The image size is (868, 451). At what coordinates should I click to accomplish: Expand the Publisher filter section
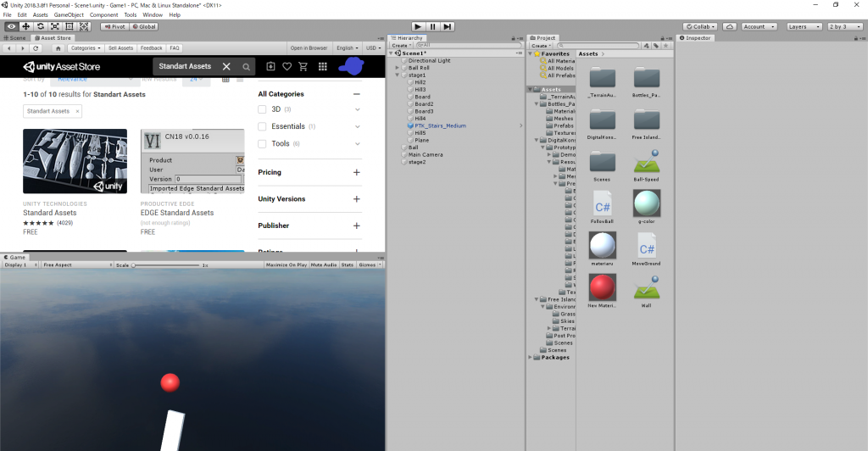point(357,225)
